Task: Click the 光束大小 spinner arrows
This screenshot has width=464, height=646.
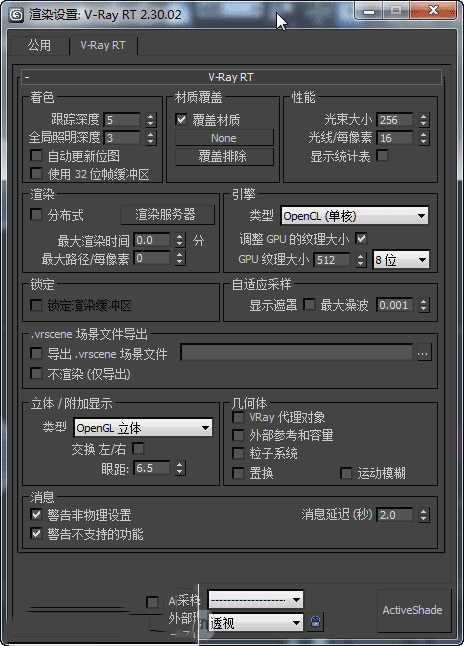Action: pyautogui.click(x=423, y=120)
